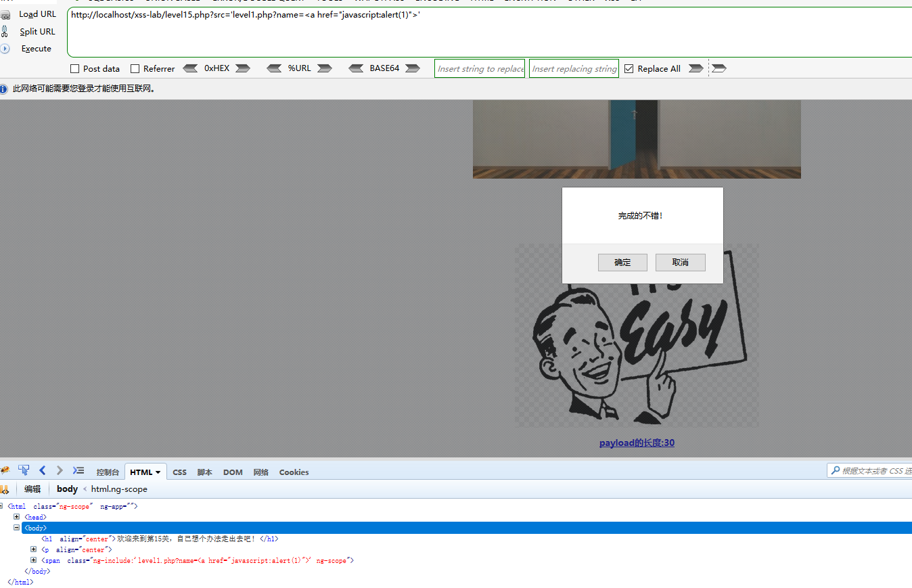The height and width of the screenshot is (588, 912).
Task: Switch to the 控制台 tab
Action: [108, 472]
